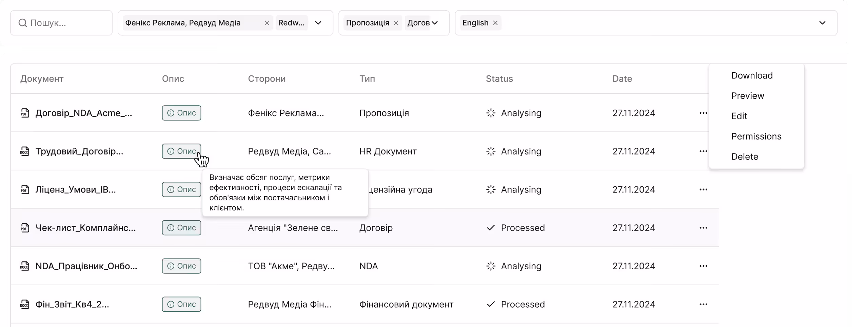Image resolution: width=868 pixels, height=327 pixels.
Task: Click the DOCX icon beside Трудовий_Договір
Action: tap(24, 151)
